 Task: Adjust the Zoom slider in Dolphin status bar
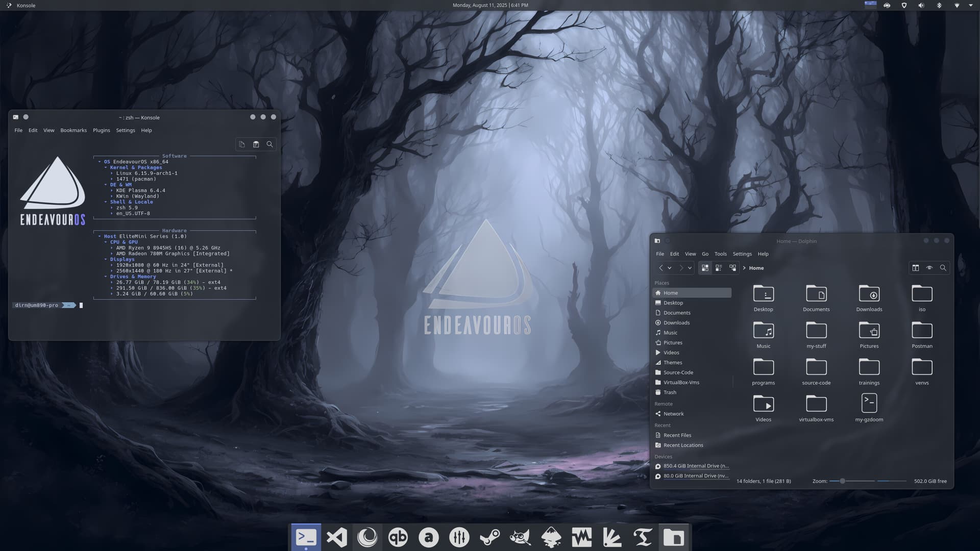[843, 481]
